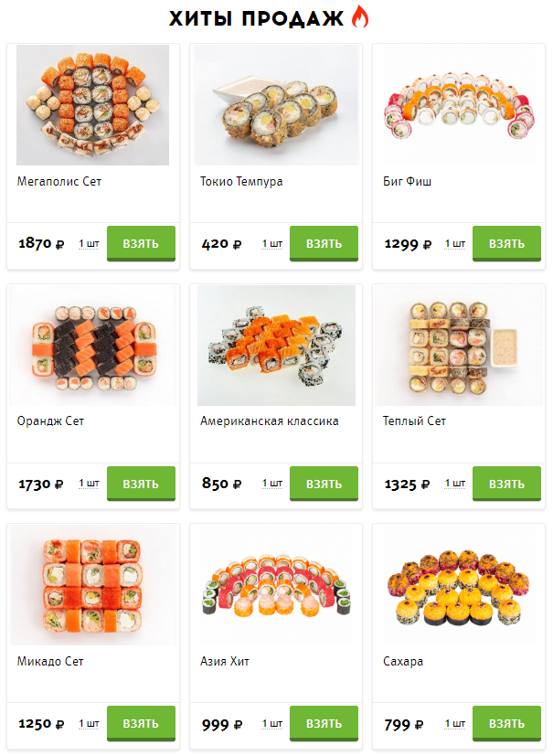Follow the Американская классика name link

pyautogui.click(x=269, y=421)
